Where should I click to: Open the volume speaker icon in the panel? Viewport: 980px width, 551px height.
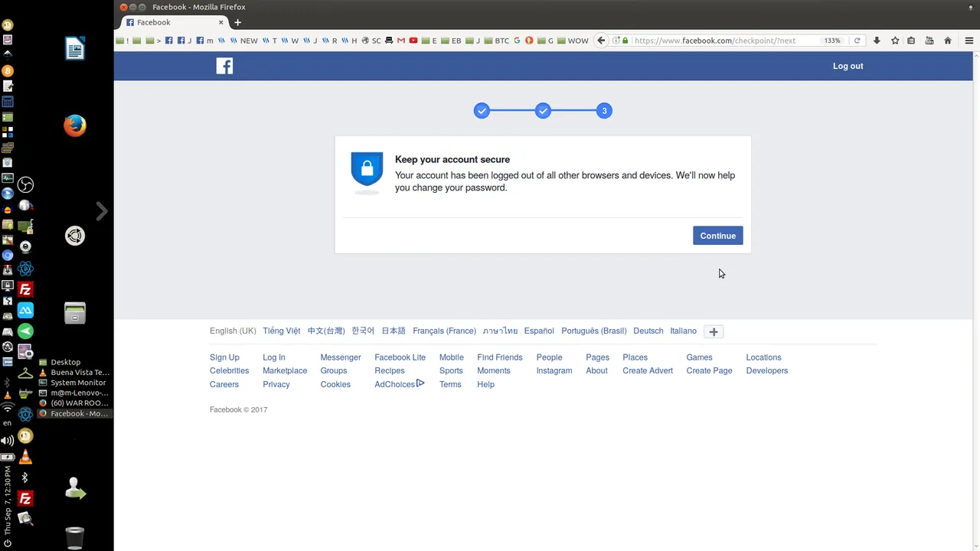(8, 441)
